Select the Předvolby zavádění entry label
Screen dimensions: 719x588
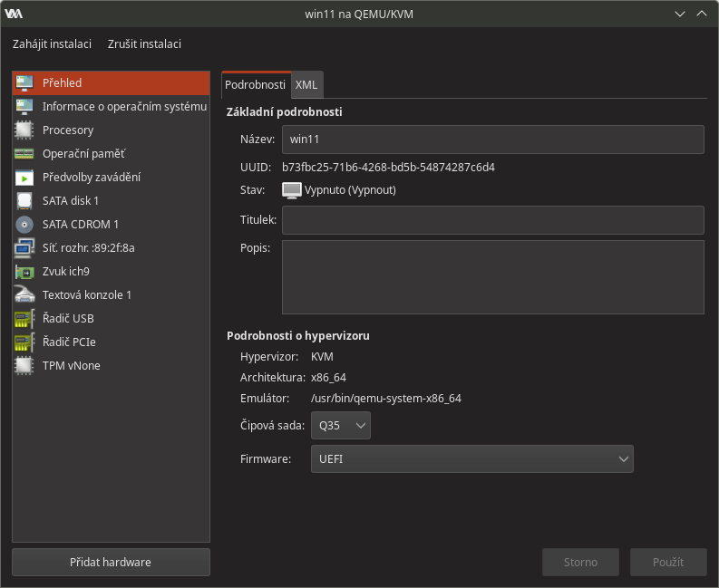(x=92, y=178)
